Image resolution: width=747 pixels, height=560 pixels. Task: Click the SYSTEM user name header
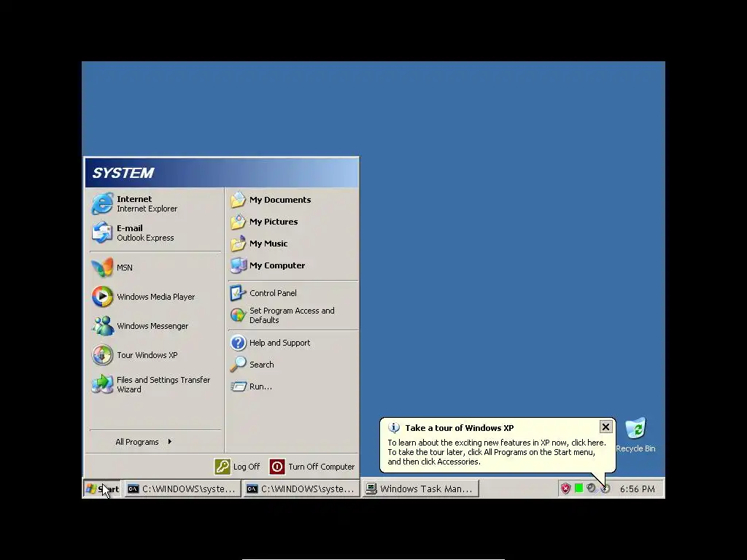tap(123, 173)
